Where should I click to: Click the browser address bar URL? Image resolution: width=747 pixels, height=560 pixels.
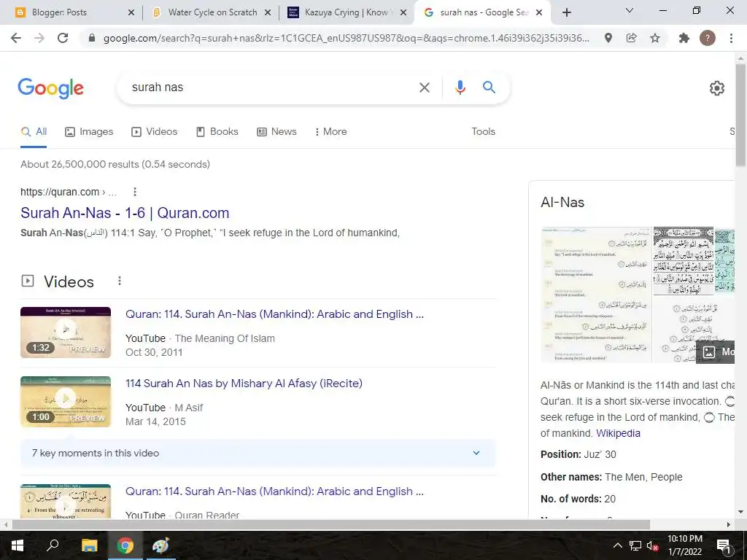click(x=347, y=38)
